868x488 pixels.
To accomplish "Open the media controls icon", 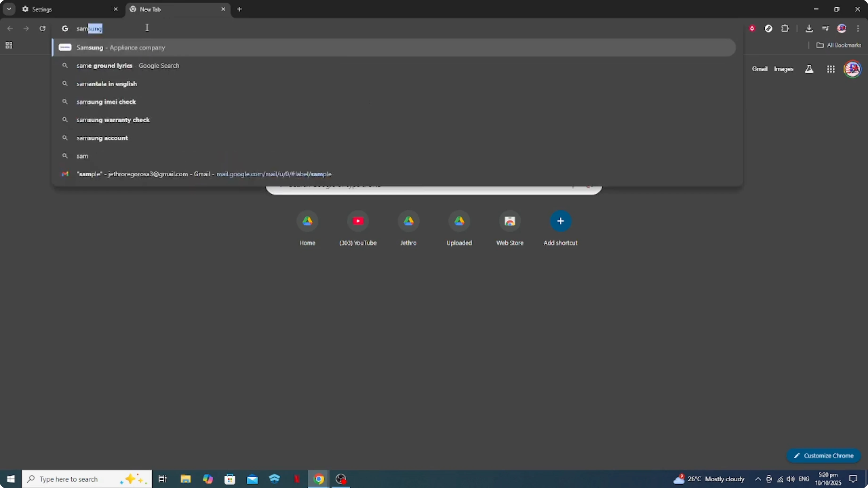I will (825, 28).
